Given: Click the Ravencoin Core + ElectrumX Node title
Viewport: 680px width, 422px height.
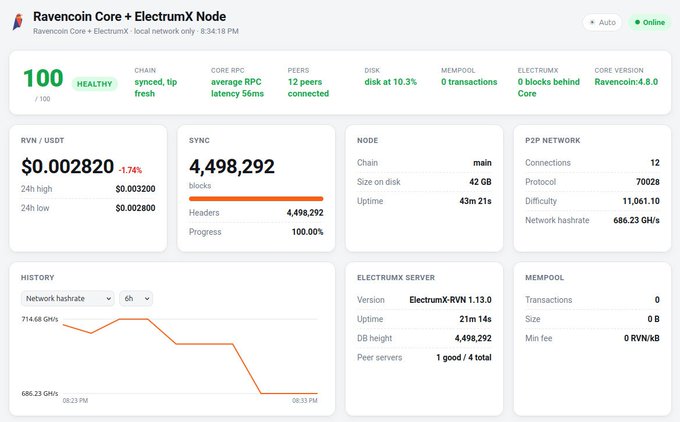Looking at the screenshot, I should [129, 16].
